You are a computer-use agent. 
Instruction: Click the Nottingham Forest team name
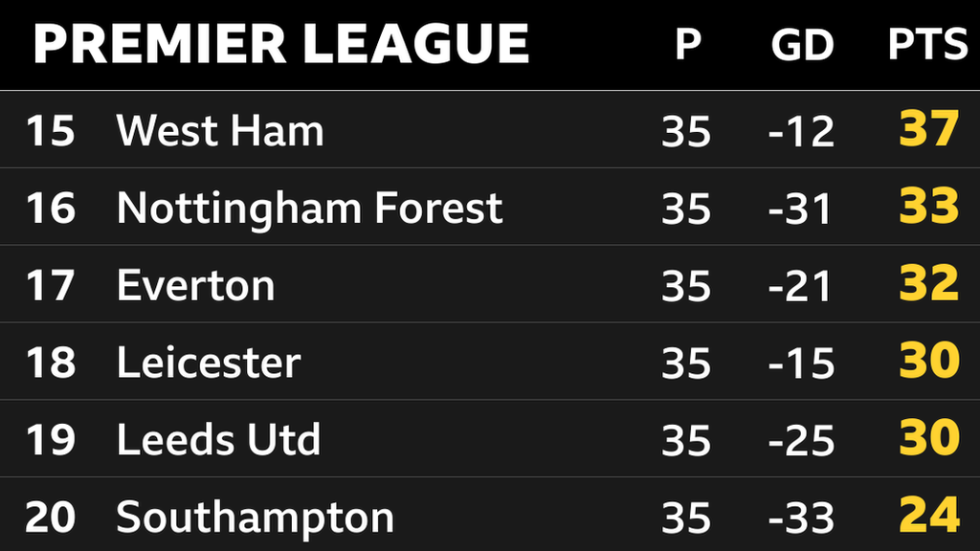point(309,208)
